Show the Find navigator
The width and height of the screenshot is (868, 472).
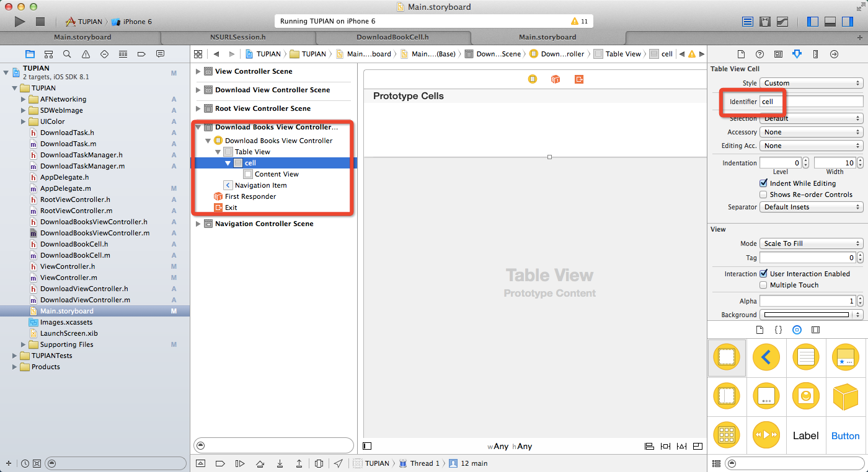67,54
